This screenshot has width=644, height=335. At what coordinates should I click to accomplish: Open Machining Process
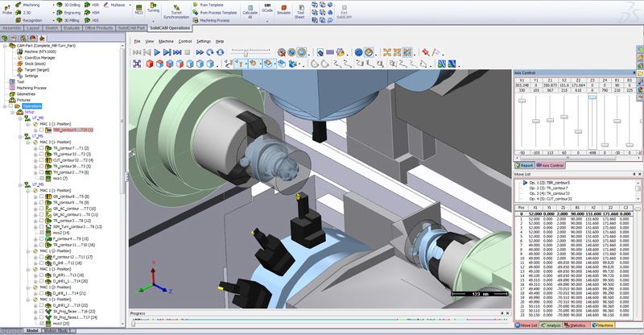click(x=211, y=20)
